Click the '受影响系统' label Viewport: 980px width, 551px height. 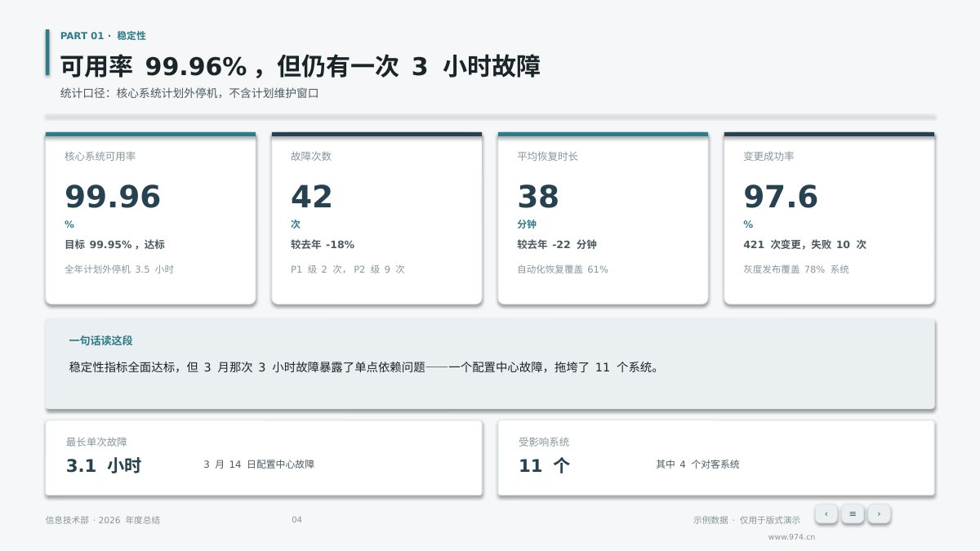point(544,442)
